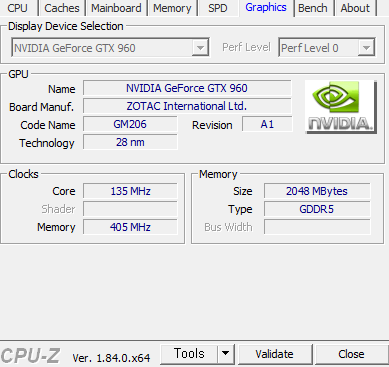Viewport: 389px width, 367px height.
Task: Click the 135 MHz core clock value
Action: point(130,191)
